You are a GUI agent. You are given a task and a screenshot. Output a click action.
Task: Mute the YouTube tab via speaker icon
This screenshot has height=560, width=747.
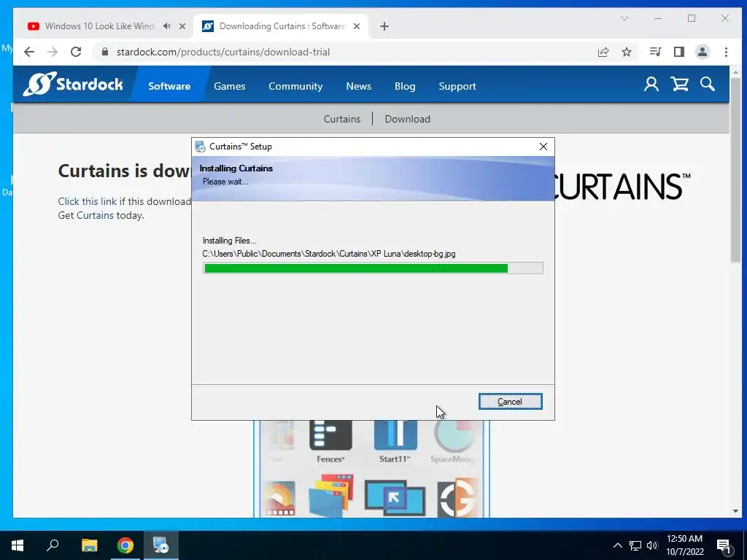(166, 26)
